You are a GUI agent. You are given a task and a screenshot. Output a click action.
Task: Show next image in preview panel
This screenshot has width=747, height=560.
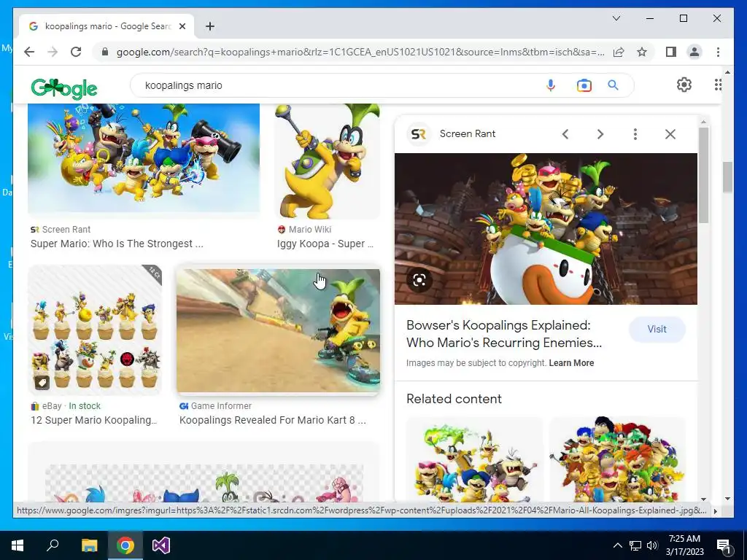click(x=600, y=134)
